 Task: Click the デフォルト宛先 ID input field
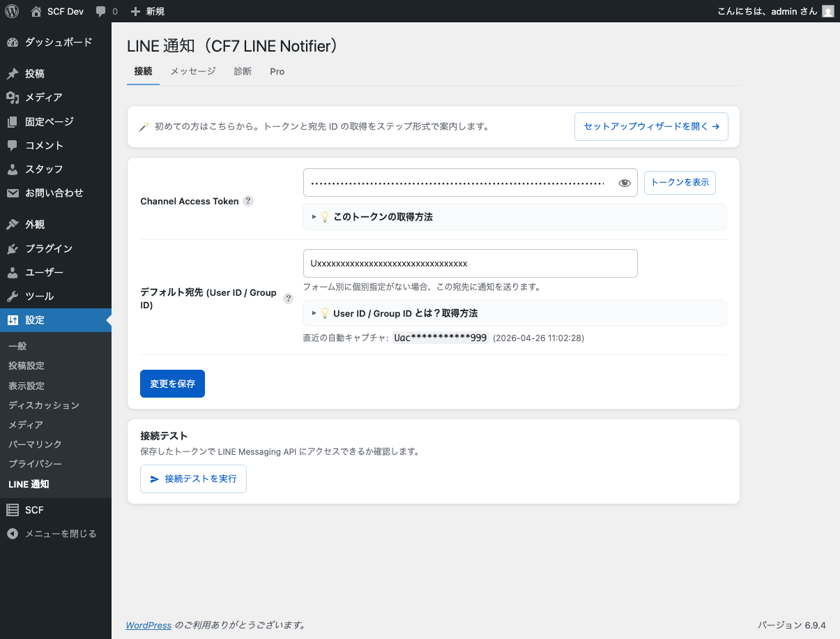point(471,264)
